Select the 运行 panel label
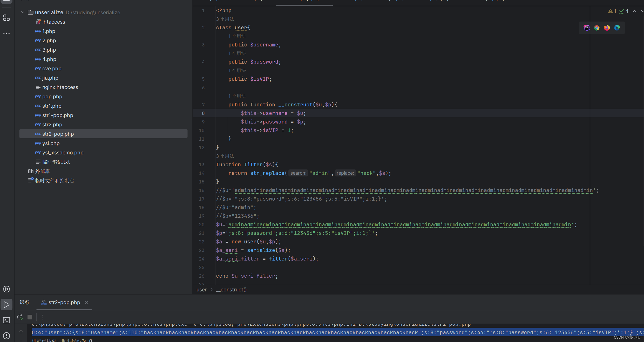The height and width of the screenshot is (342, 644). [25, 303]
